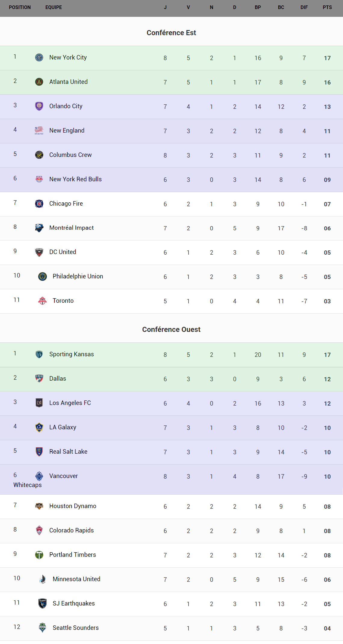Click the Los Angeles FC team name
Screen dimensions: 343x644
click(x=70, y=403)
